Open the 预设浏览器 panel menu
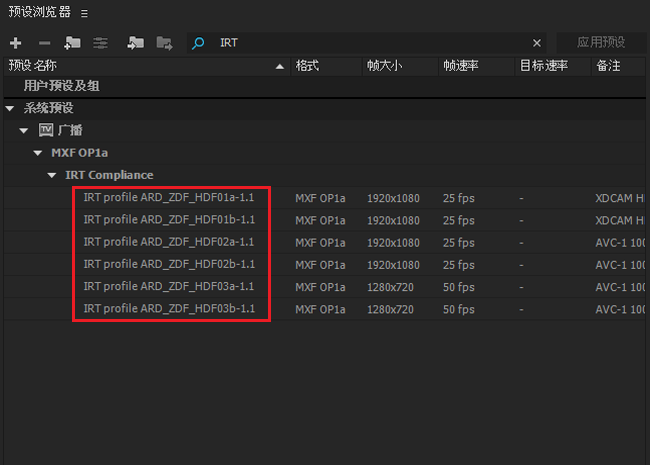 84,13
